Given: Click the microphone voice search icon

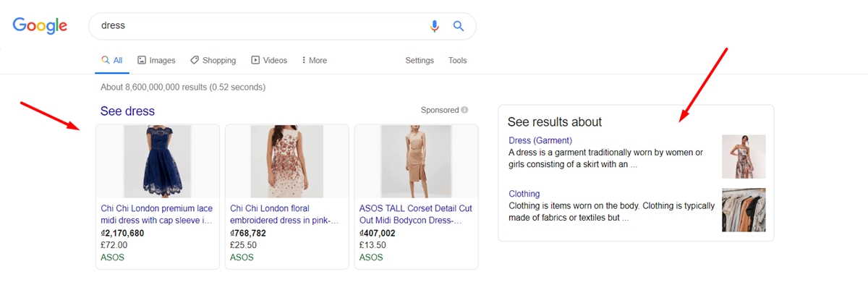Looking at the screenshot, I should tap(434, 26).
